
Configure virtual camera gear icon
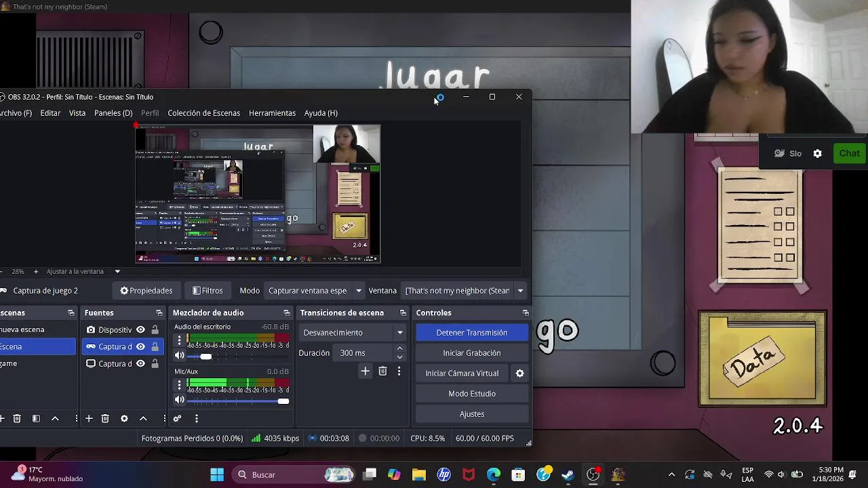tap(520, 373)
